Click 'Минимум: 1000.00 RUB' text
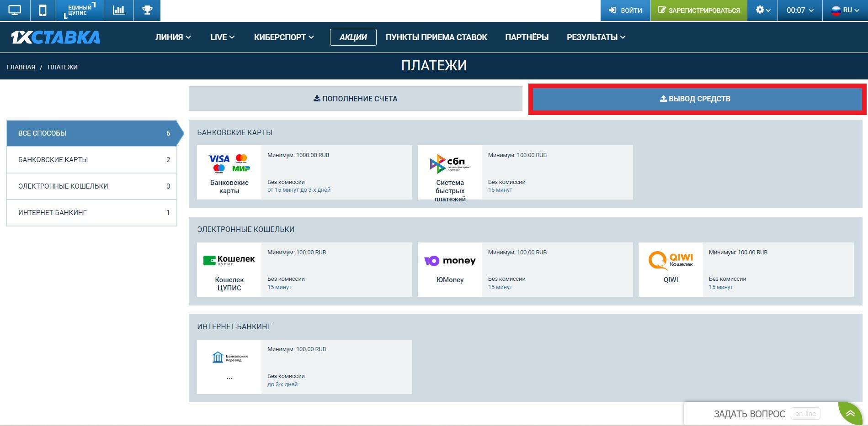This screenshot has width=868, height=426. pyautogui.click(x=298, y=155)
